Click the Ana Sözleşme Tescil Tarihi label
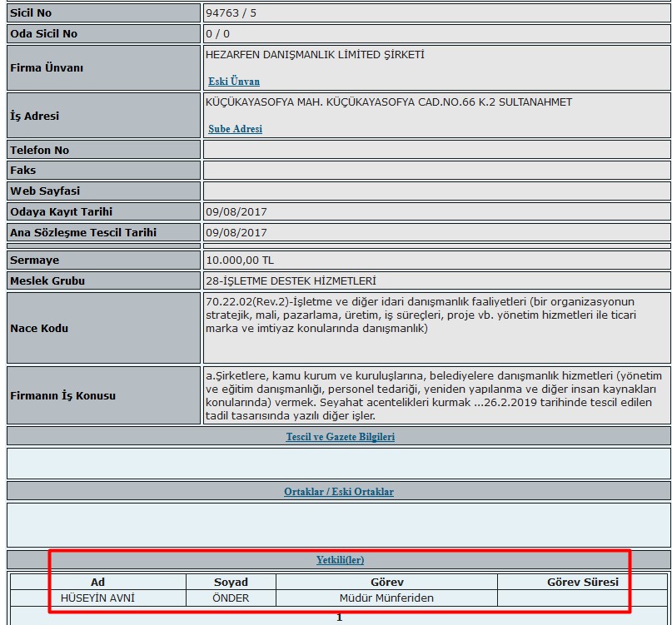This screenshot has height=625, width=672. pos(83,233)
